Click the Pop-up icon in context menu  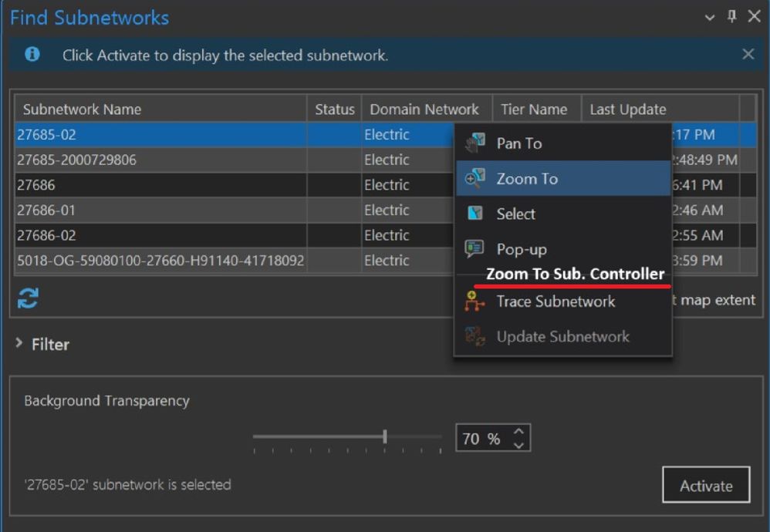474,249
